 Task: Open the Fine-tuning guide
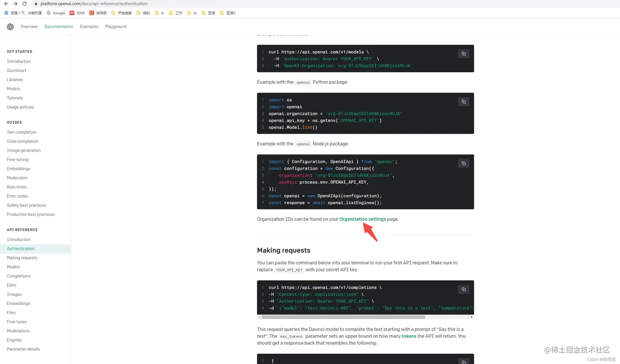click(18, 159)
